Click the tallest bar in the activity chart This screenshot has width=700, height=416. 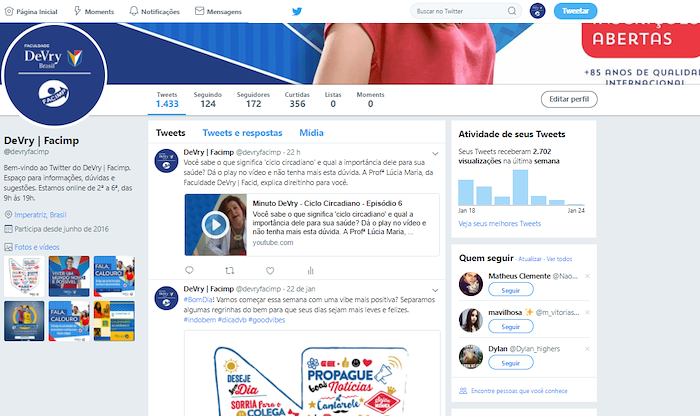click(x=520, y=187)
